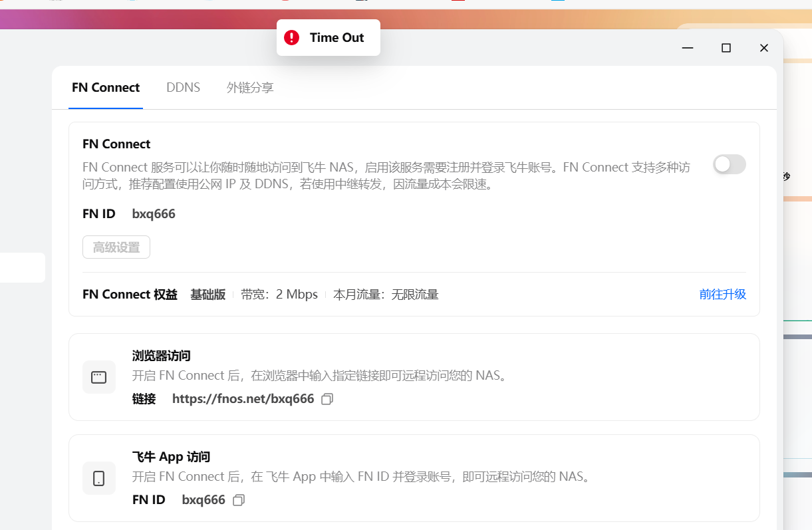Open the 高级设置 button
This screenshot has height=530, width=812.
coord(116,247)
